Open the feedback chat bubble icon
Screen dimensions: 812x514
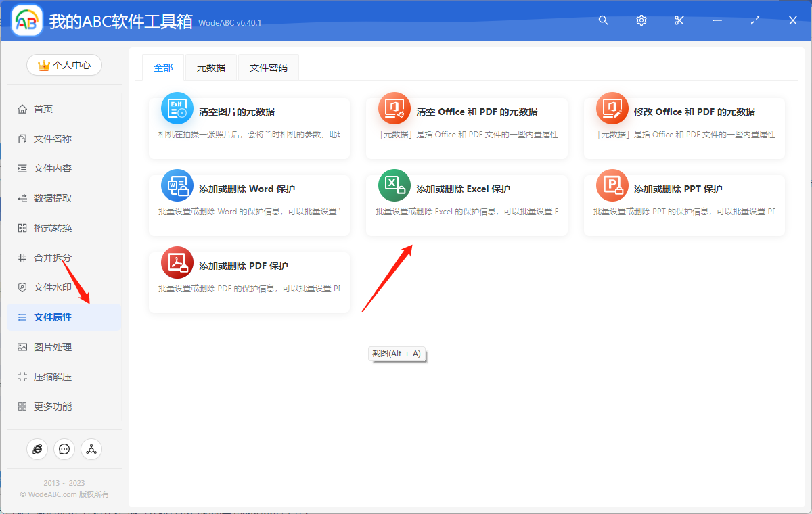[x=64, y=449]
